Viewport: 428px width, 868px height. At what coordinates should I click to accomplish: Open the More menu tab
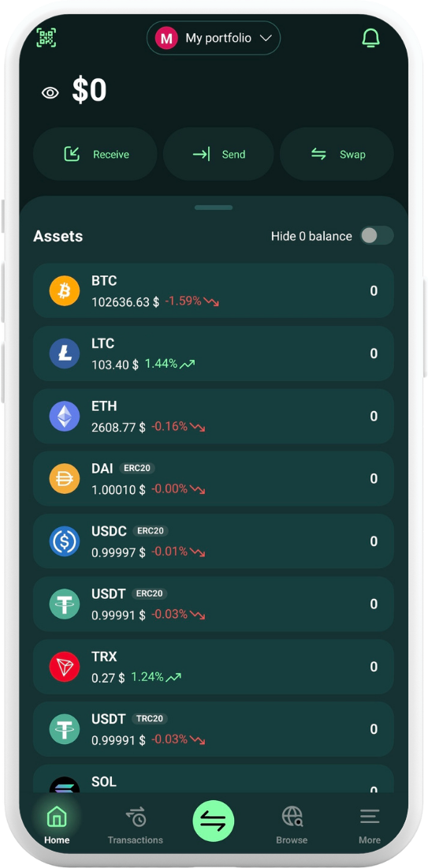(370, 825)
